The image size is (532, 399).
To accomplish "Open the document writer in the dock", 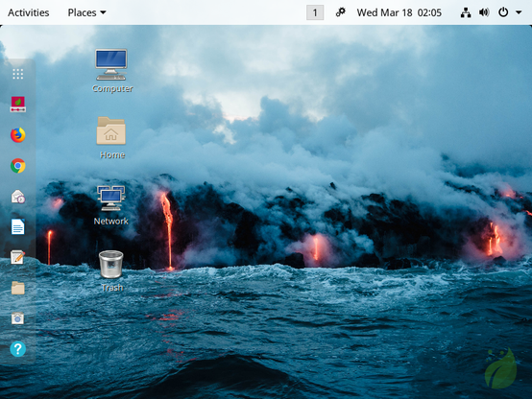I will [17, 226].
